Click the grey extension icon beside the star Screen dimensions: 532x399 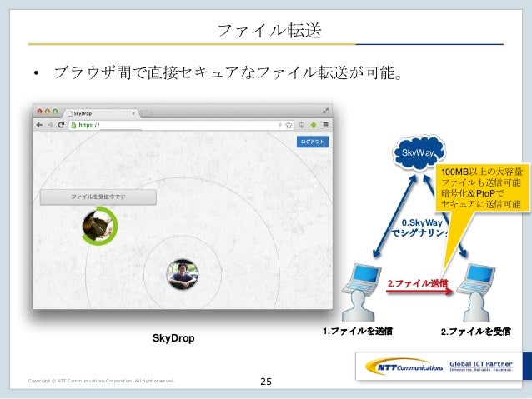[301, 125]
